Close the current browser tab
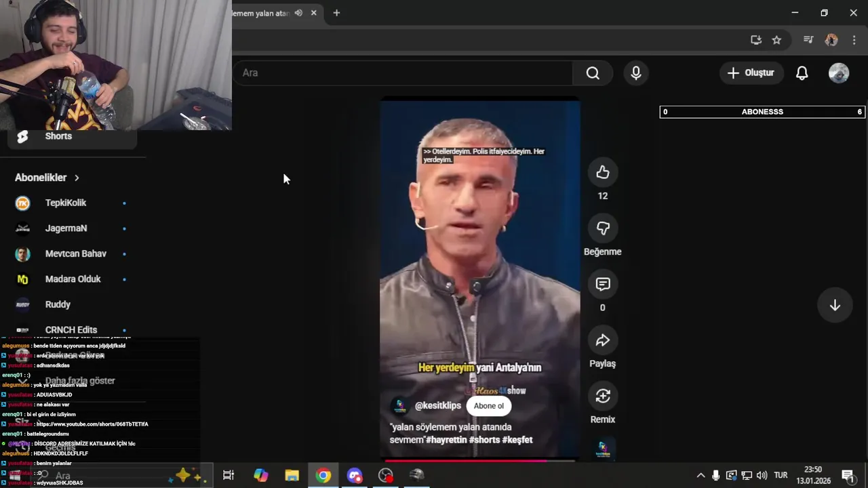This screenshot has height=488, width=868. click(x=313, y=13)
